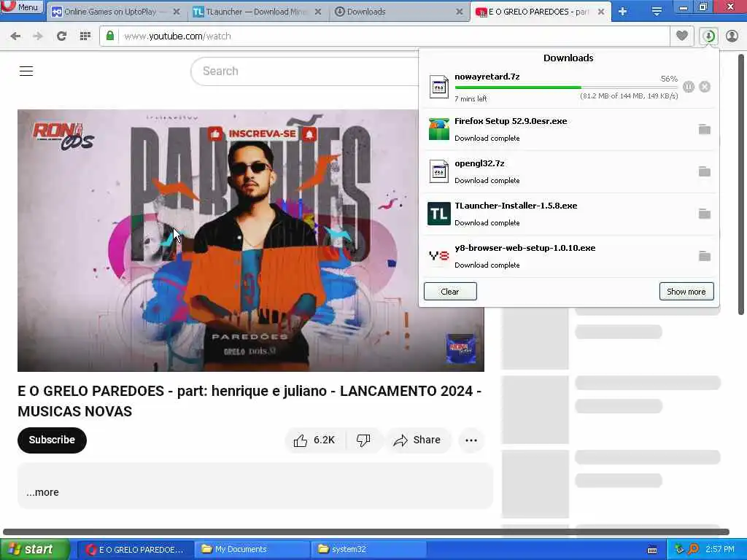Clear the downloads list
The height and width of the screenshot is (560, 747).
point(450,292)
